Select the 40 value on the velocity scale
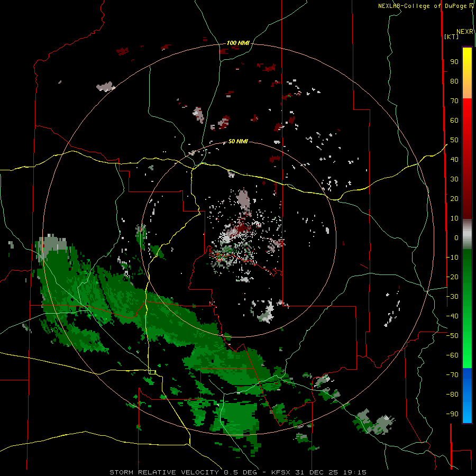This screenshot has height=476, width=476. 454,160
